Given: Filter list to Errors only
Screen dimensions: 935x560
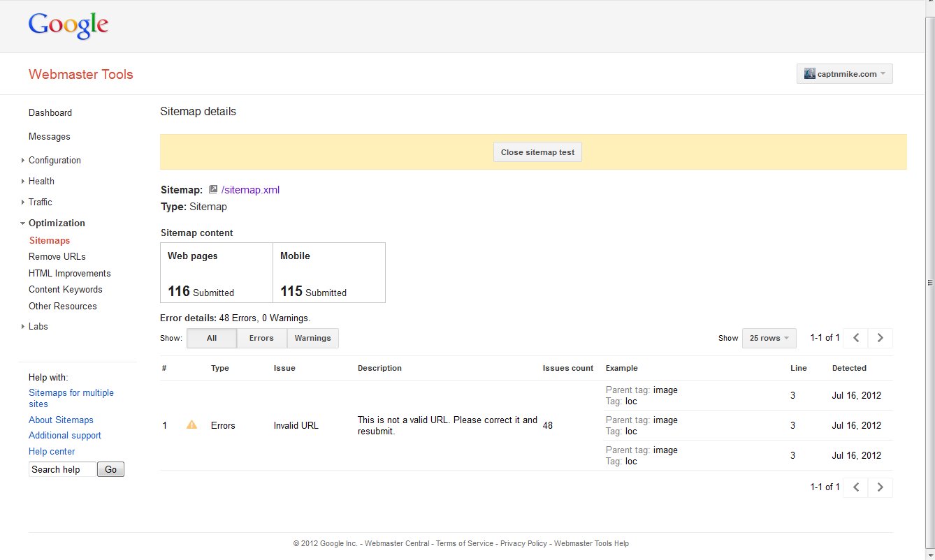Looking at the screenshot, I should pyautogui.click(x=261, y=338).
